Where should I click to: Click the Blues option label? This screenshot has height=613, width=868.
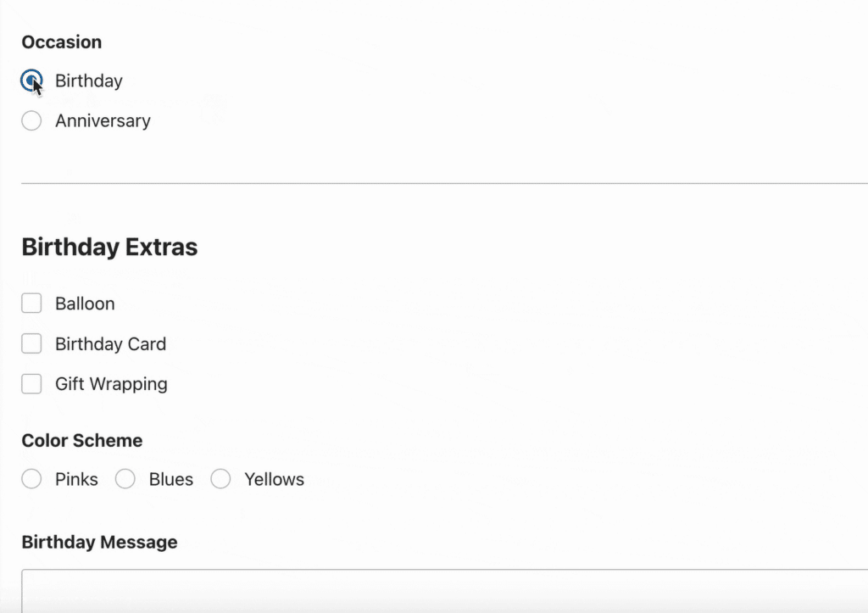(171, 480)
